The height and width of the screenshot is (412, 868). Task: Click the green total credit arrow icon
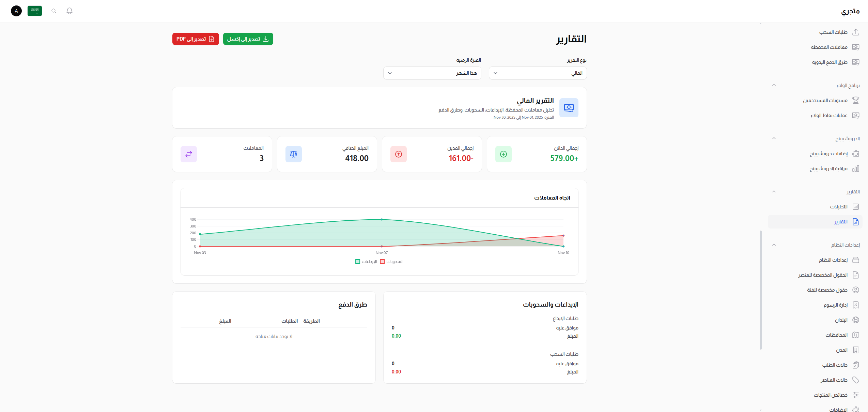pyautogui.click(x=503, y=154)
